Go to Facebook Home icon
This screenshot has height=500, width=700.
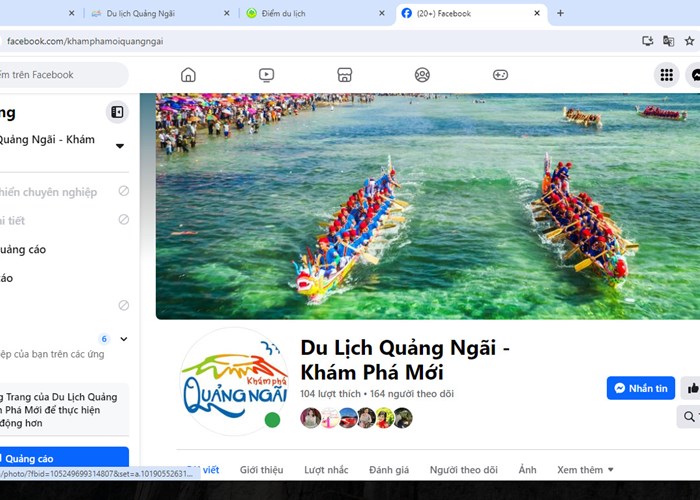pyautogui.click(x=188, y=75)
